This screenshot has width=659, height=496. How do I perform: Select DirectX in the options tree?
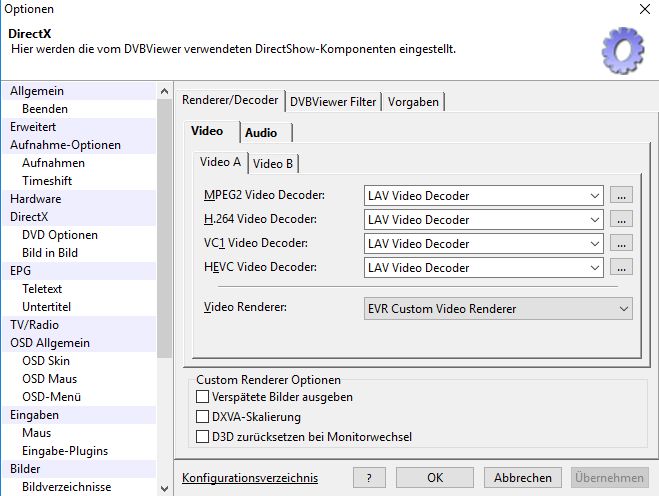[79, 217]
